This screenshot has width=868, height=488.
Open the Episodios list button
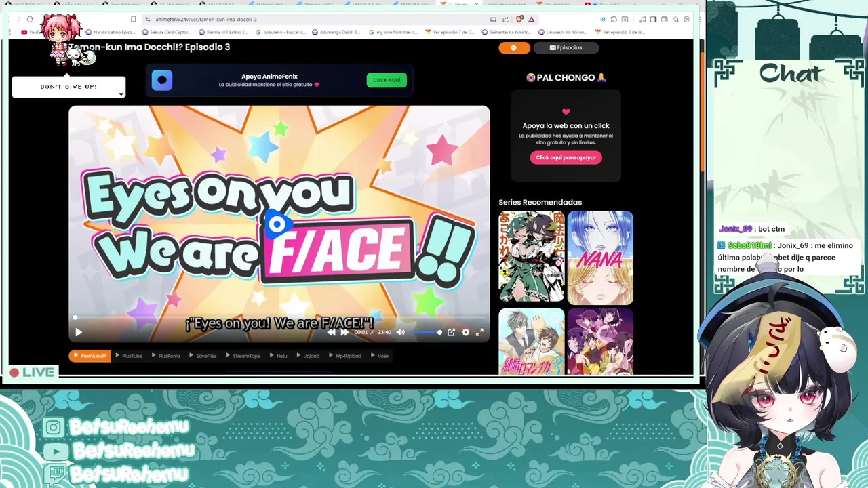point(566,47)
